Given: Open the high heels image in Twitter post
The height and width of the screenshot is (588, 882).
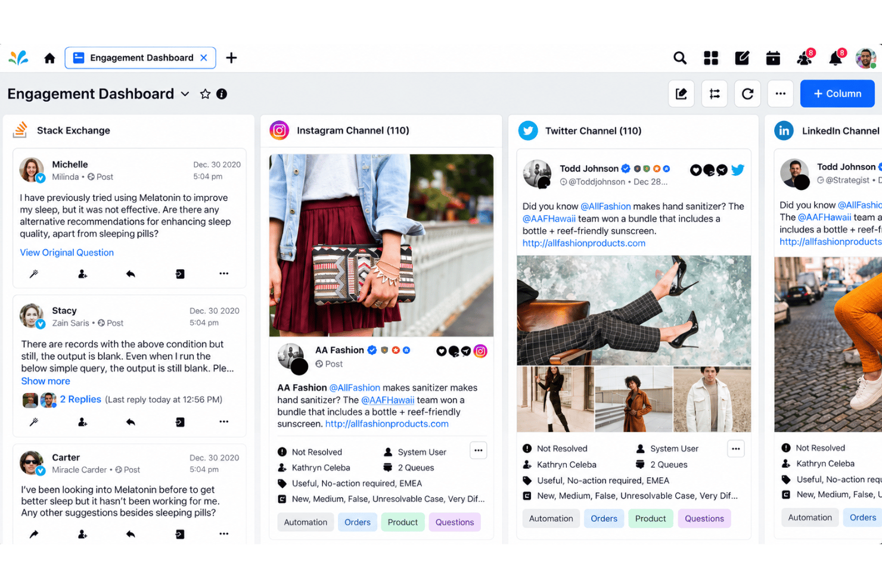Looking at the screenshot, I should point(634,310).
